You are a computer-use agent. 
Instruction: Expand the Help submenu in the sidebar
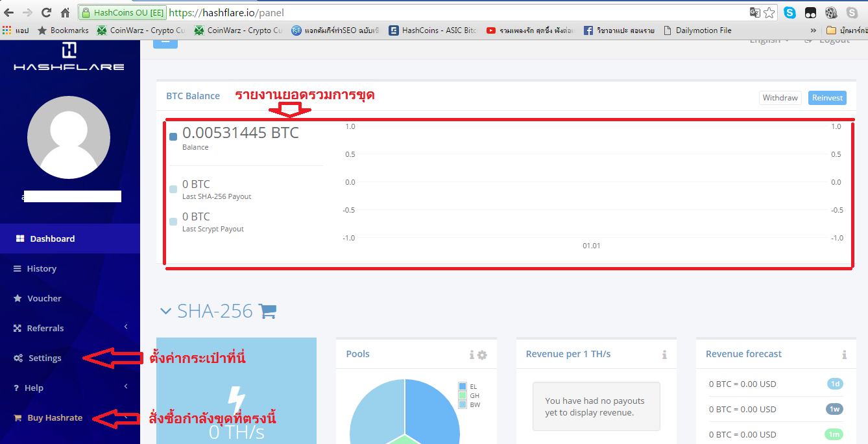click(126, 387)
